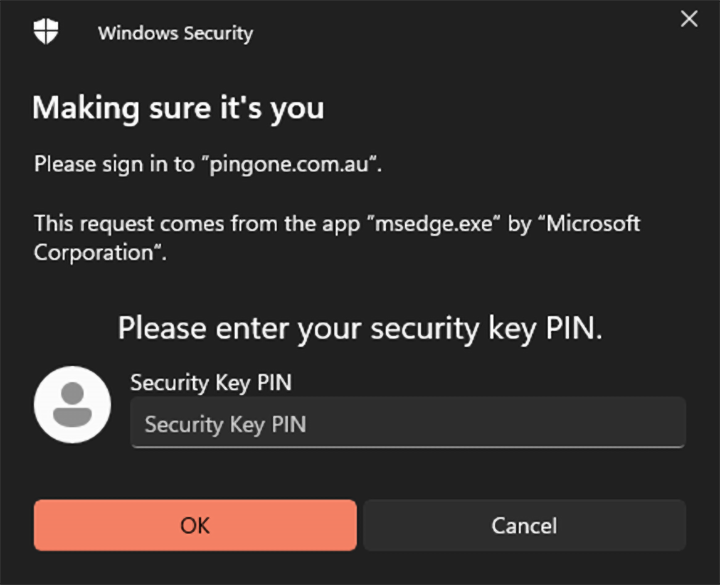This screenshot has height=585, width=720.
Task: Click the "Windows Security" title text
Action: 175,33
